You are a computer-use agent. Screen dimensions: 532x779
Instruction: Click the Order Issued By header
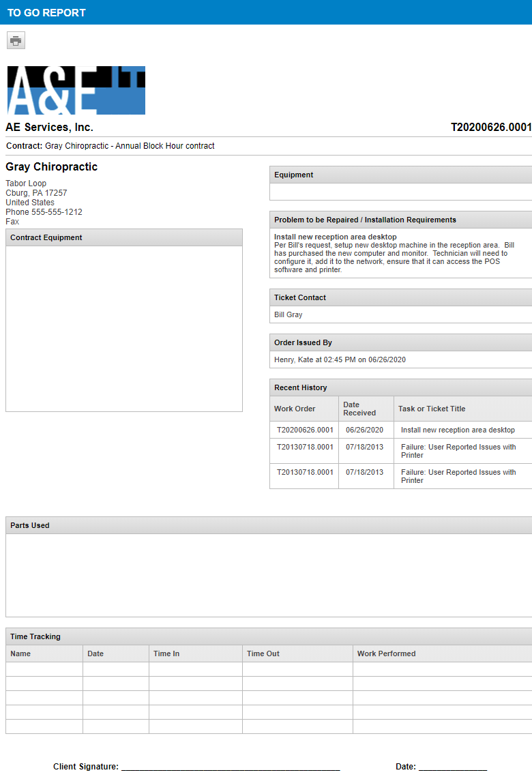point(400,343)
